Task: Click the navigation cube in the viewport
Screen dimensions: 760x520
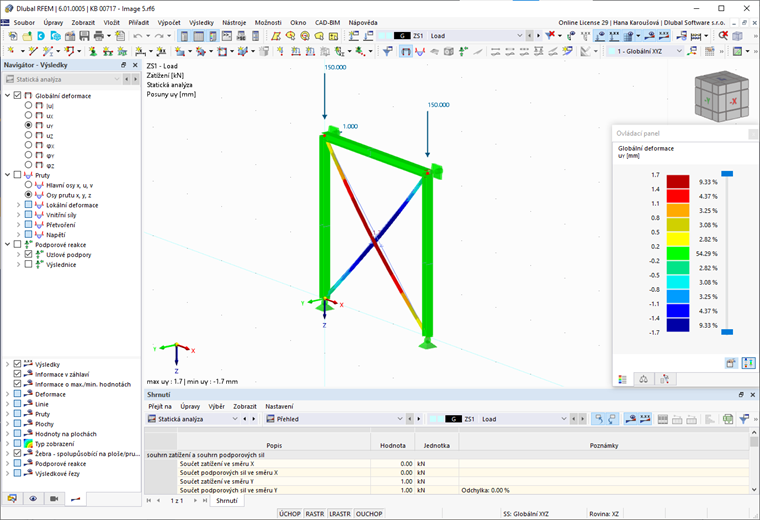Action: 721,97
